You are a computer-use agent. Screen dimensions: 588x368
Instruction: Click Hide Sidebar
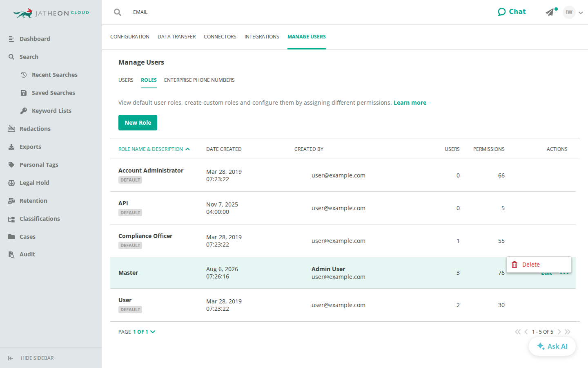point(31,358)
